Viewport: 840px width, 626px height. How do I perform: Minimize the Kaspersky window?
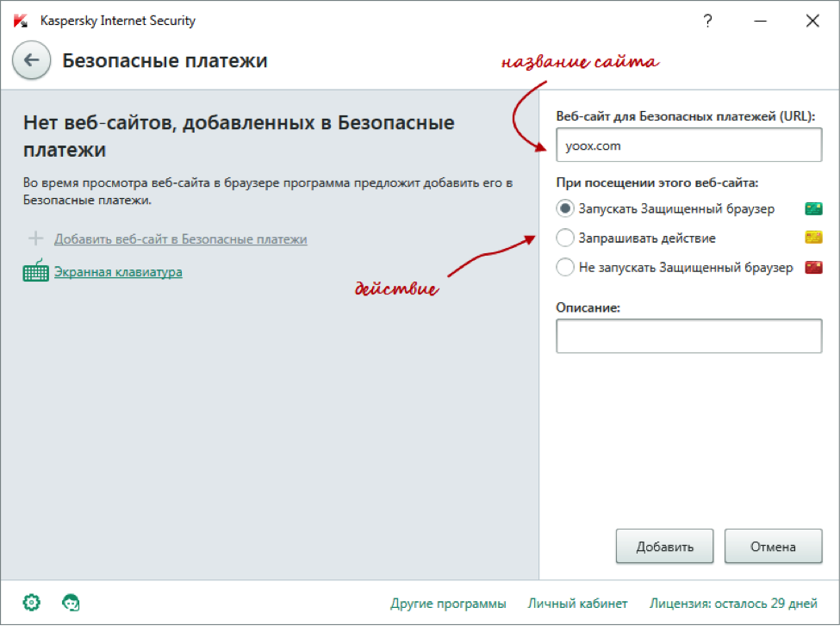(x=760, y=21)
